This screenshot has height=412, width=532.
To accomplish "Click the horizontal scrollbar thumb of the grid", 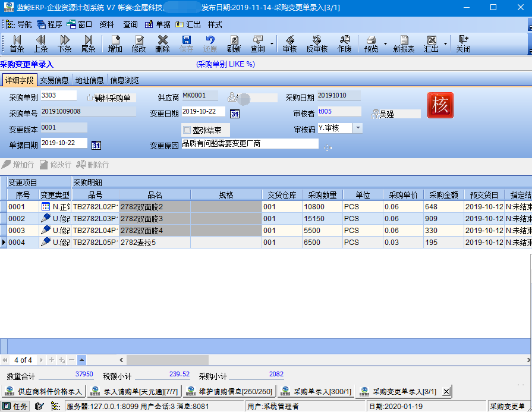I will pos(168,360).
